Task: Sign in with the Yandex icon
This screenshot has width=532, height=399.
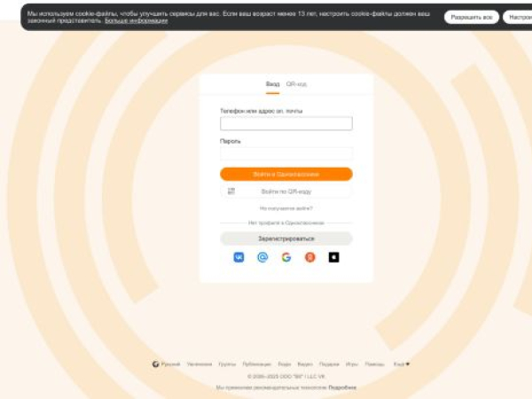Action: 310,257
